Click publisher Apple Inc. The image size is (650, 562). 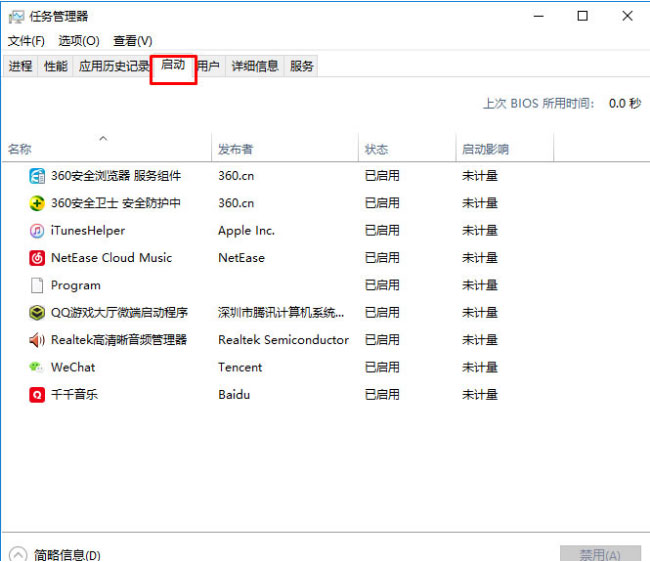[x=246, y=230]
